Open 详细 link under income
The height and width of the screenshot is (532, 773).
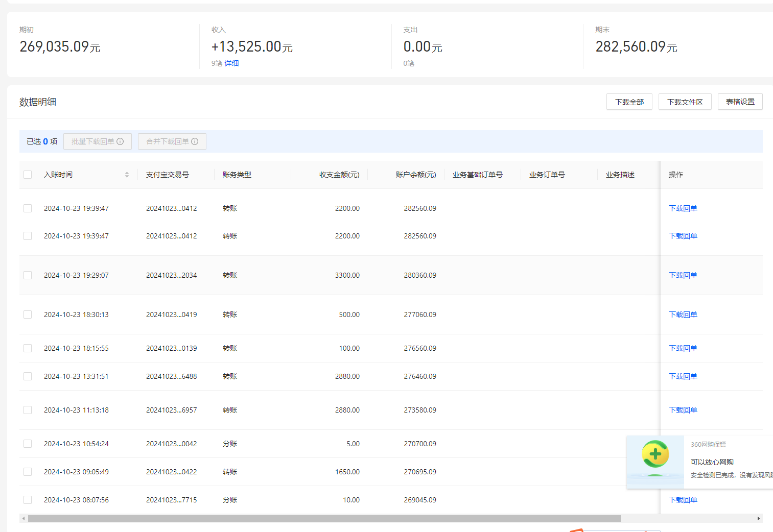(231, 63)
